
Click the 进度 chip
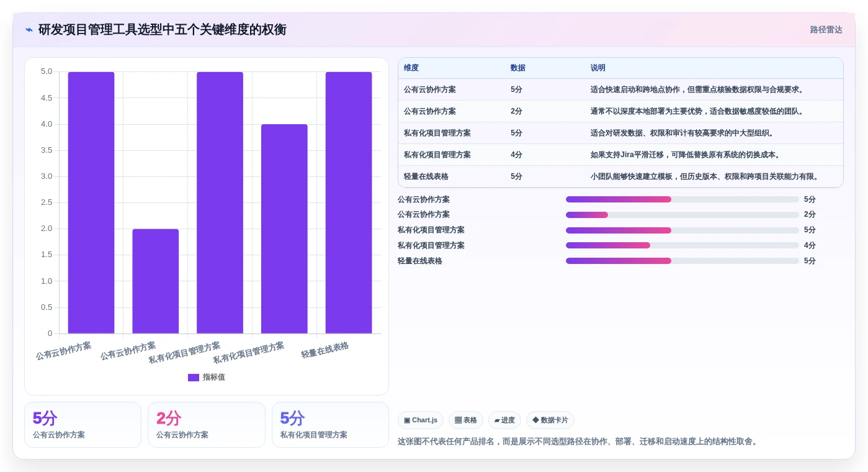point(504,420)
